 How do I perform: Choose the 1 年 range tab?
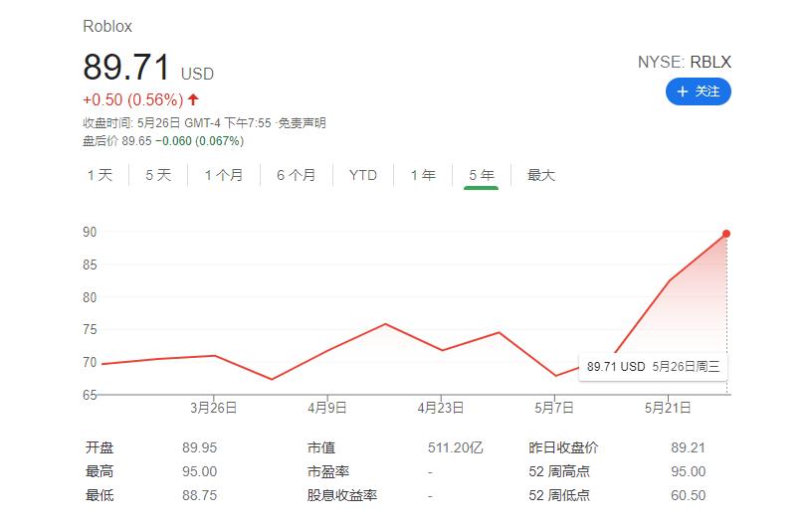423,175
